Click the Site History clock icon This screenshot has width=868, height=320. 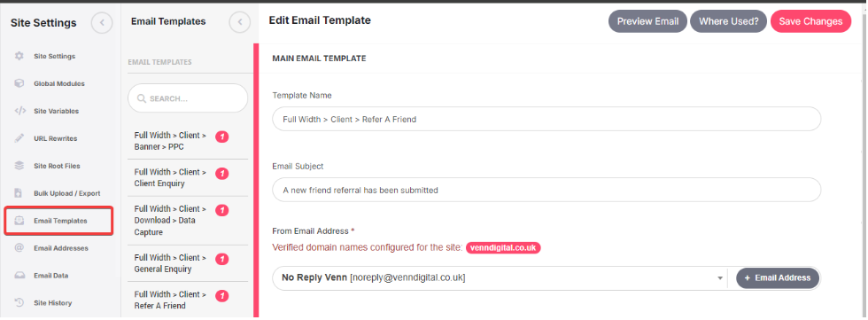pos(19,303)
